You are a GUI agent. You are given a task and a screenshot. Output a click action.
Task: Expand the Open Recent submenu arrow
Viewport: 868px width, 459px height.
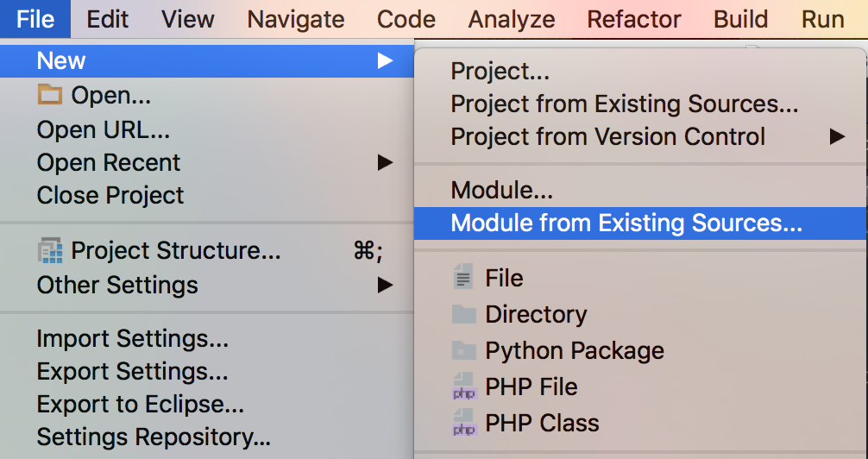(385, 162)
